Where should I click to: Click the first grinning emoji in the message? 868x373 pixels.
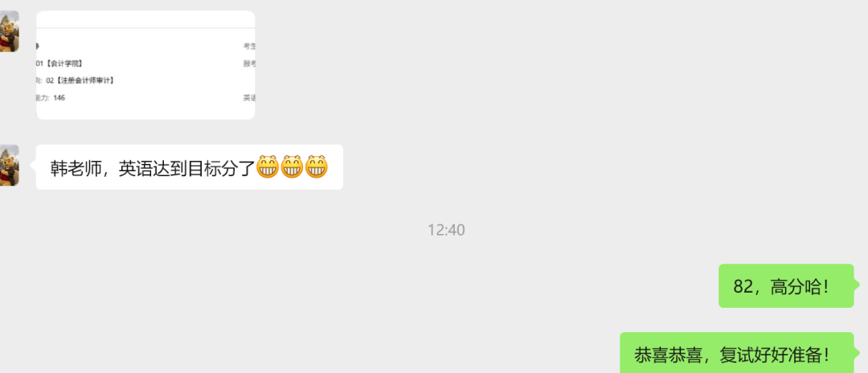[x=267, y=167]
